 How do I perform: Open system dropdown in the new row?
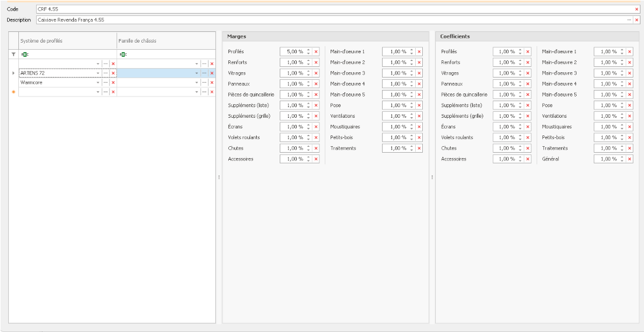click(x=98, y=92)
